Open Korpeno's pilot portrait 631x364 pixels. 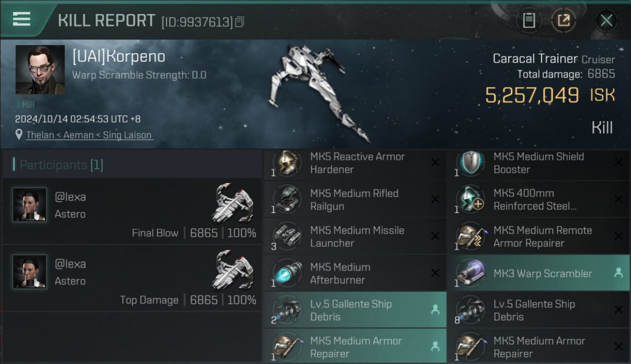coord(40,69)
